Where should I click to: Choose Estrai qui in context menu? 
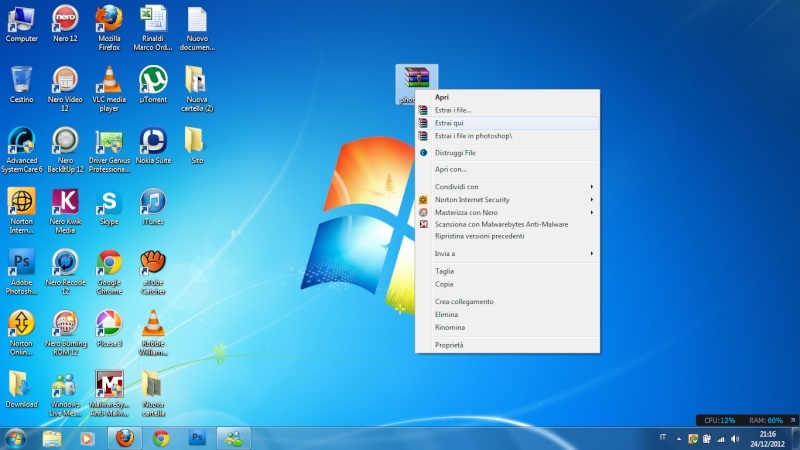tap(508, 123)
